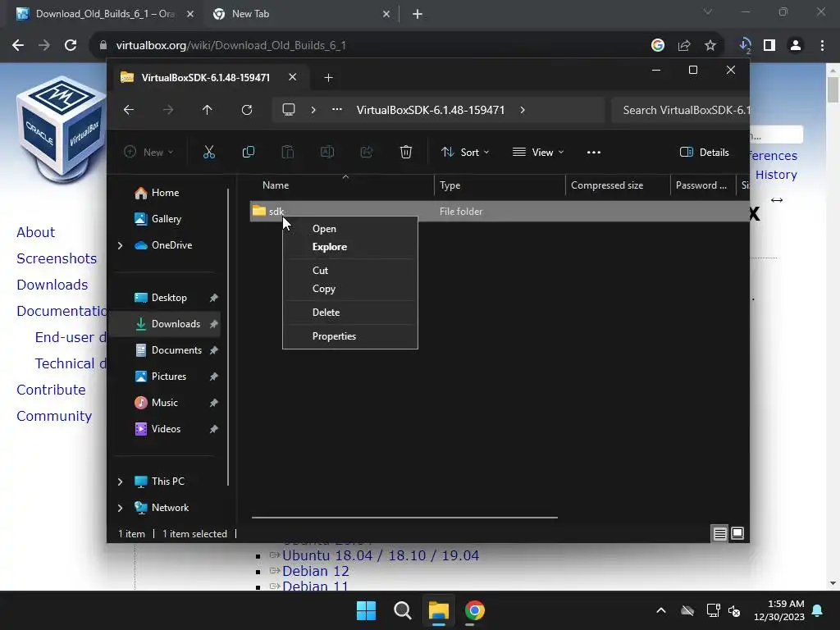Open Chrome downloads icon

pos(745,46)
